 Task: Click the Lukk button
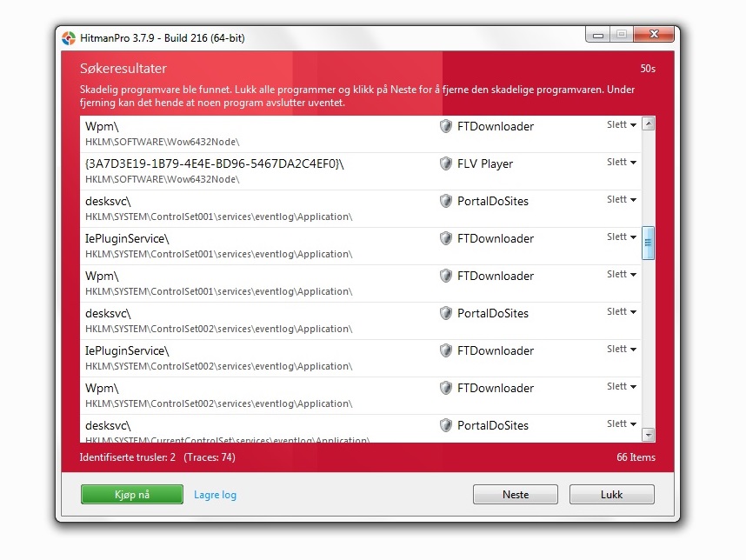612,494
